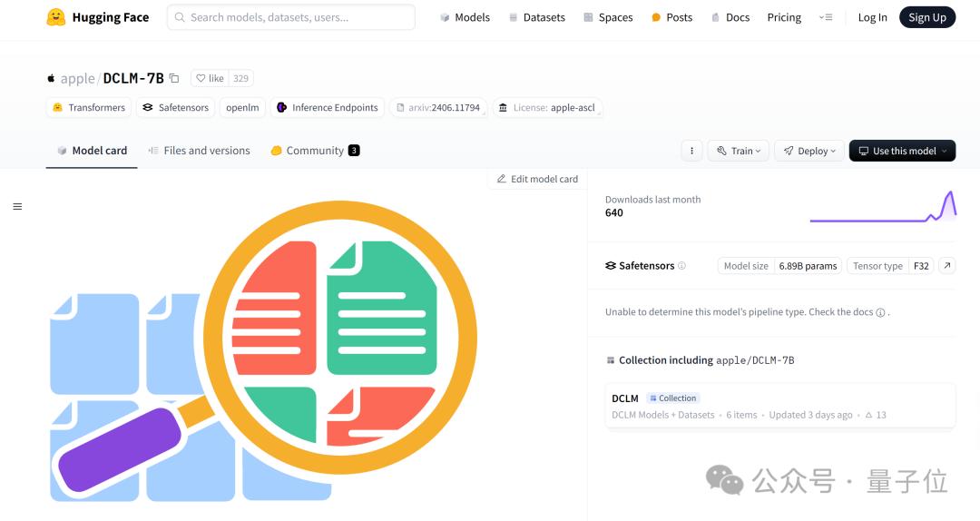Click the Apple organization icon
The width and height of the screenshot is (980, 521).
click(x=51, y=78)
